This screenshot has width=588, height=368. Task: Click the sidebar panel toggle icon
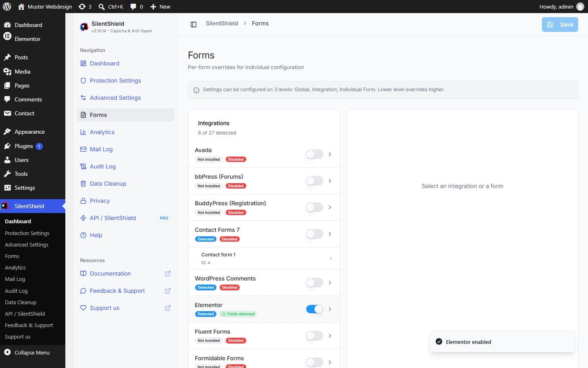tap(194, 24)
